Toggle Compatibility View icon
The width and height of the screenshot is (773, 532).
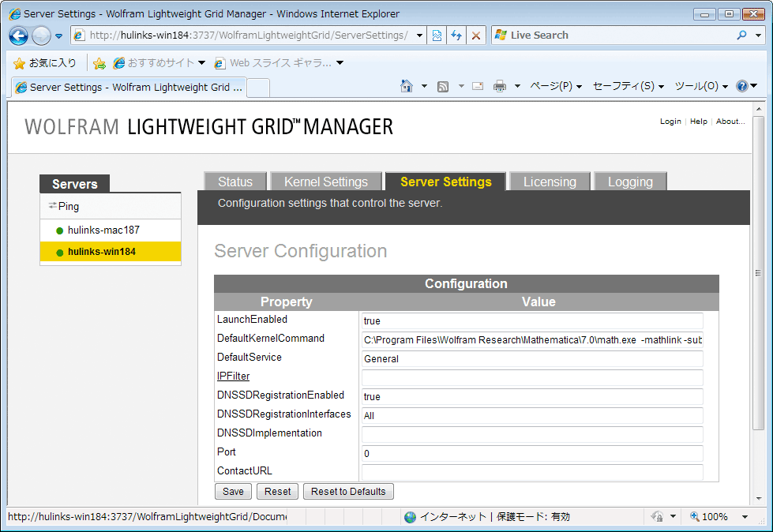pos(437,36)
